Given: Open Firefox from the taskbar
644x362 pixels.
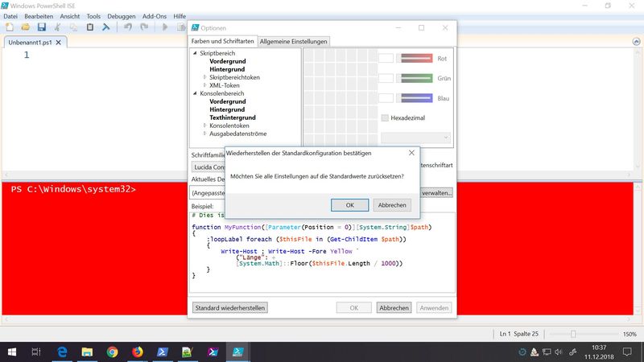Looking at the screenshot, I should (137, 352).
